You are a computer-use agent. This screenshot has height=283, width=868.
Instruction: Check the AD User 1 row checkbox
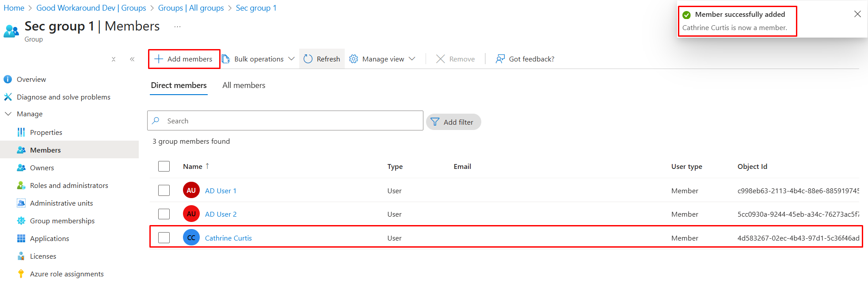pos(164,191)
